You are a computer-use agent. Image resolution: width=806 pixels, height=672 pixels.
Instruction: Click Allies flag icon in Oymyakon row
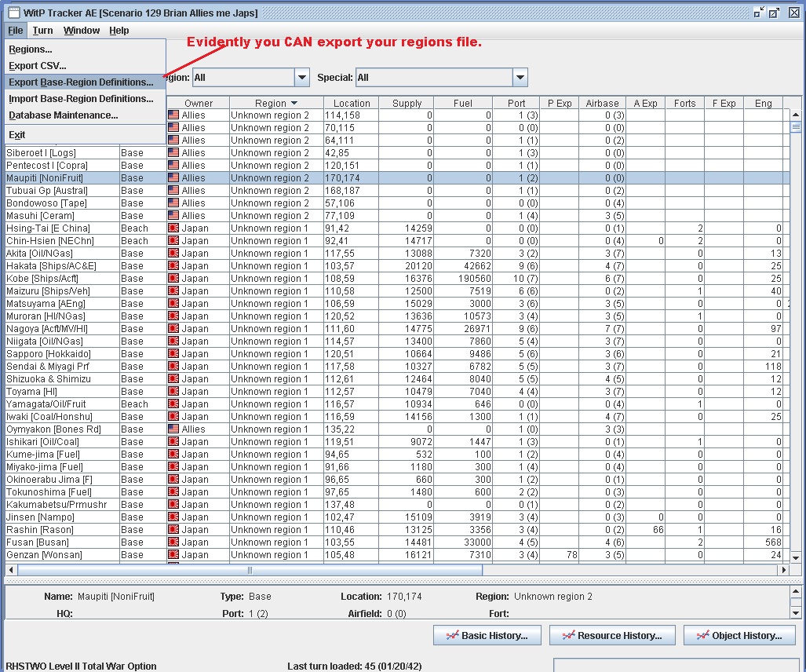tap(173, 429)
